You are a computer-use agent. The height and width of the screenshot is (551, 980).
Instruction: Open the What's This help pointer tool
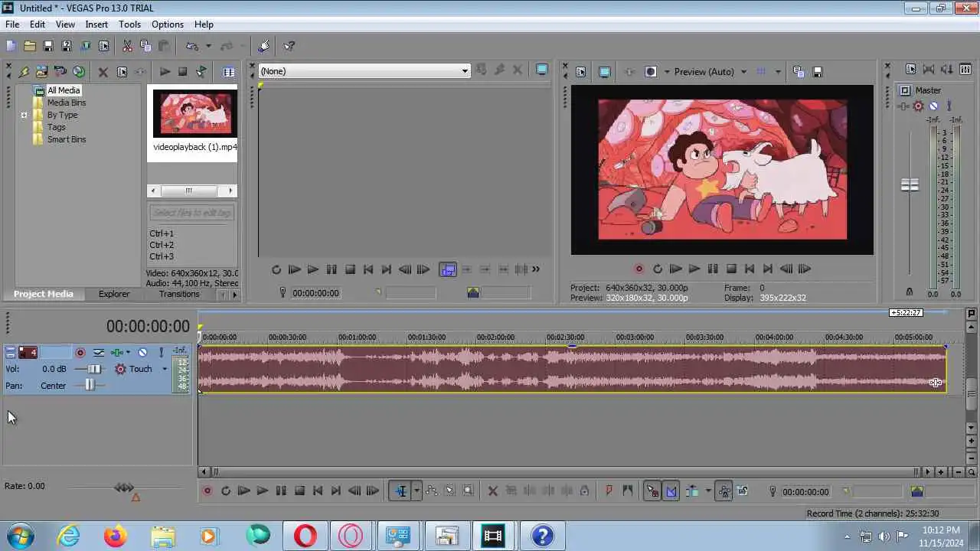289,46
